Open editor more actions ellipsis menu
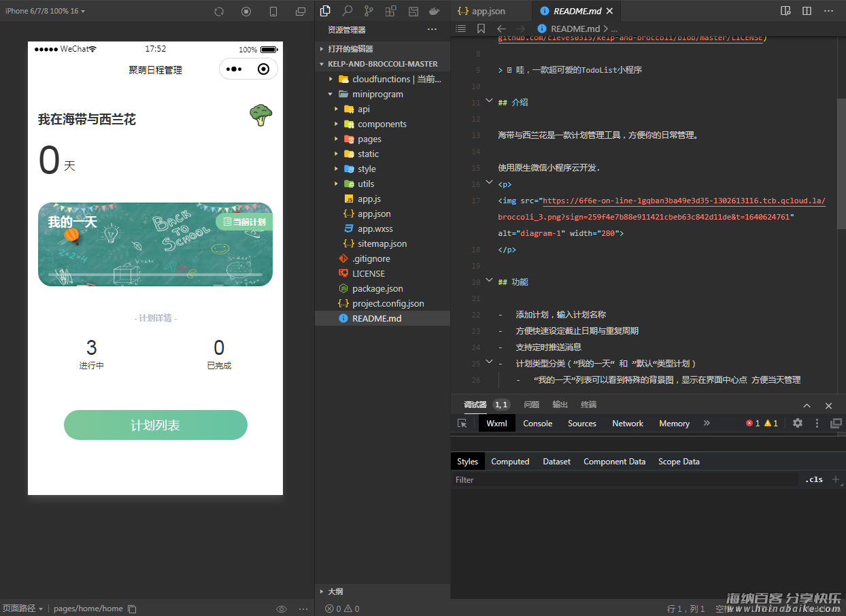 click(828, 11)
